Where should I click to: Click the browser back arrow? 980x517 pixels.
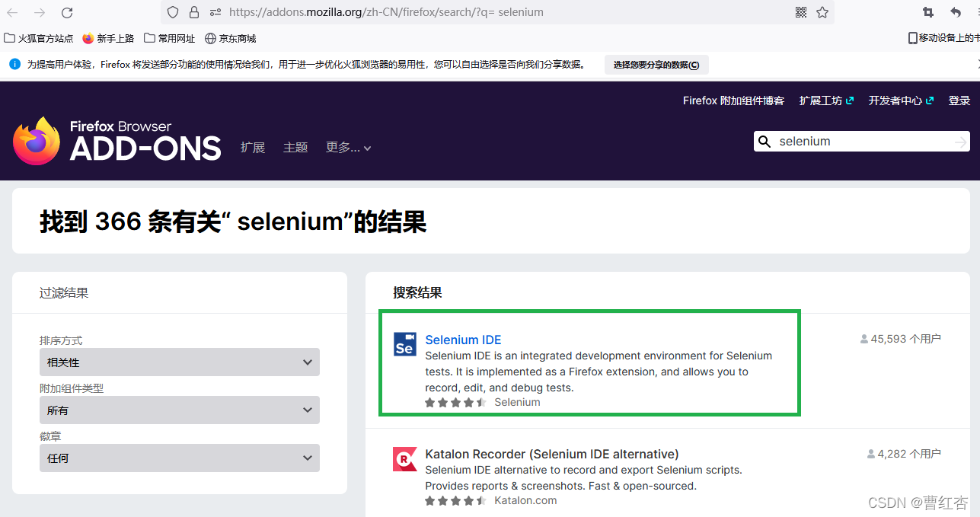point(12,12)
